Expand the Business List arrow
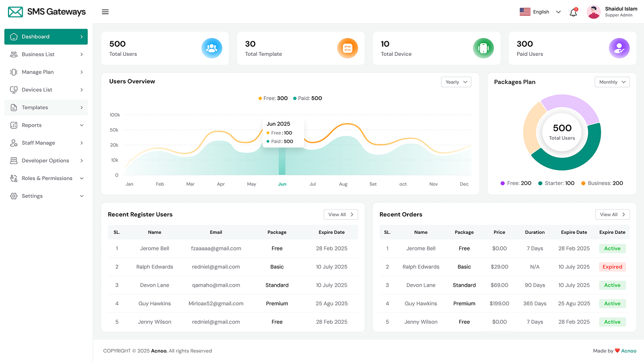 (x=82, y=54)
